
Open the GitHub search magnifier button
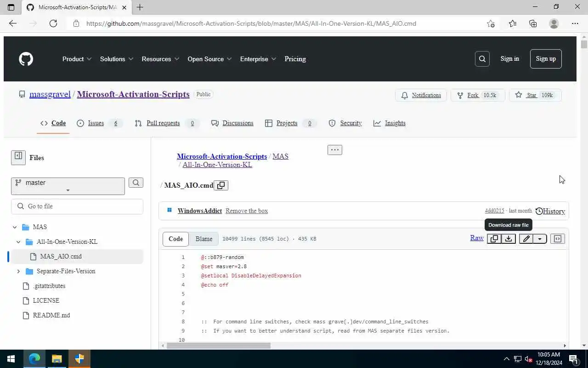[482, 59]
